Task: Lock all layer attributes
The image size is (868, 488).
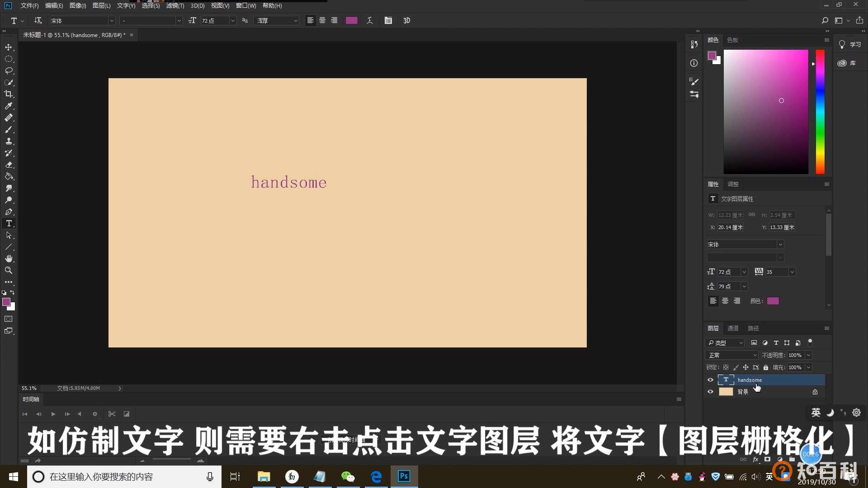Action: point(765,367)
